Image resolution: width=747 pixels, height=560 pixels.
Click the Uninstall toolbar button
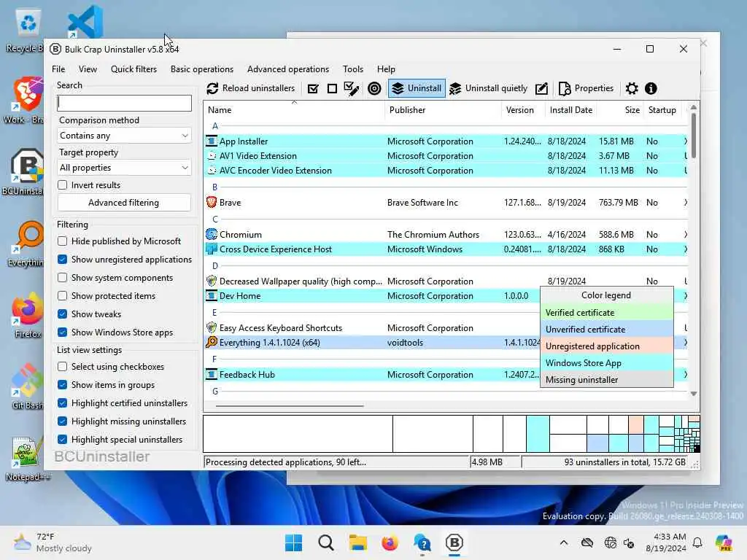coord(417,88)
